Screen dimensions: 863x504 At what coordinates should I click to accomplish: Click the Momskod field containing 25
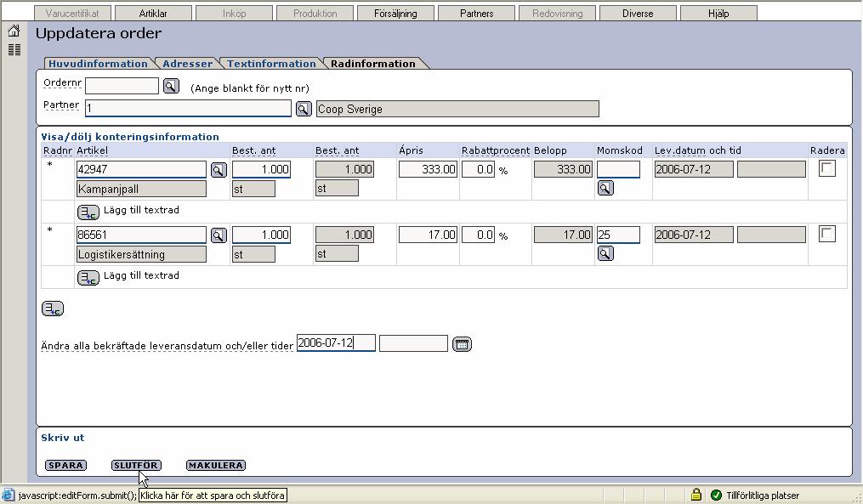(619, 235)
